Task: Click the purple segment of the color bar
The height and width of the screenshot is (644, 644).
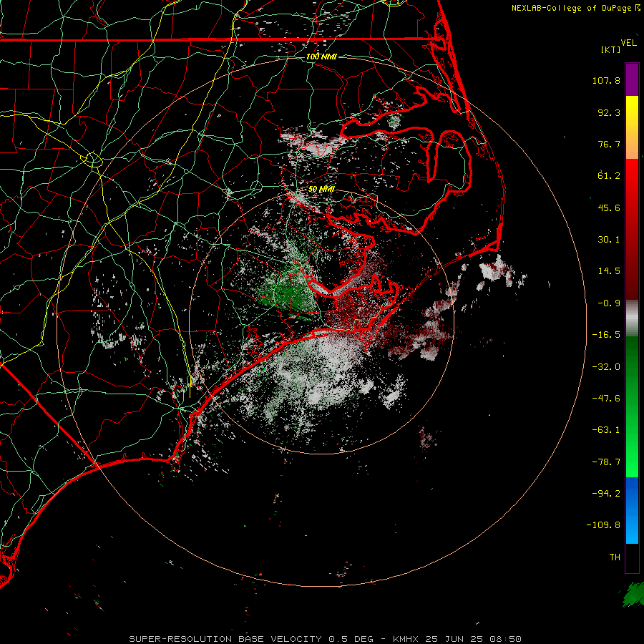Action: coord(632,79)
